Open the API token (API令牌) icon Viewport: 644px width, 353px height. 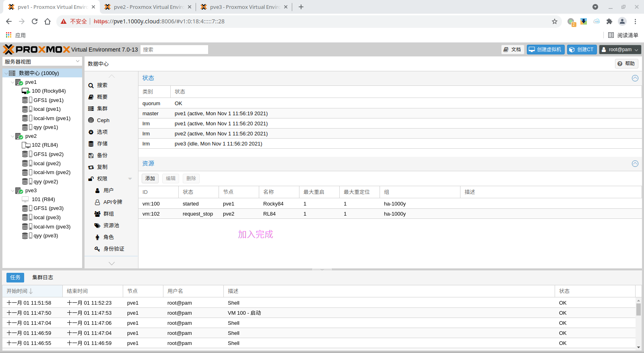(97, 202)
